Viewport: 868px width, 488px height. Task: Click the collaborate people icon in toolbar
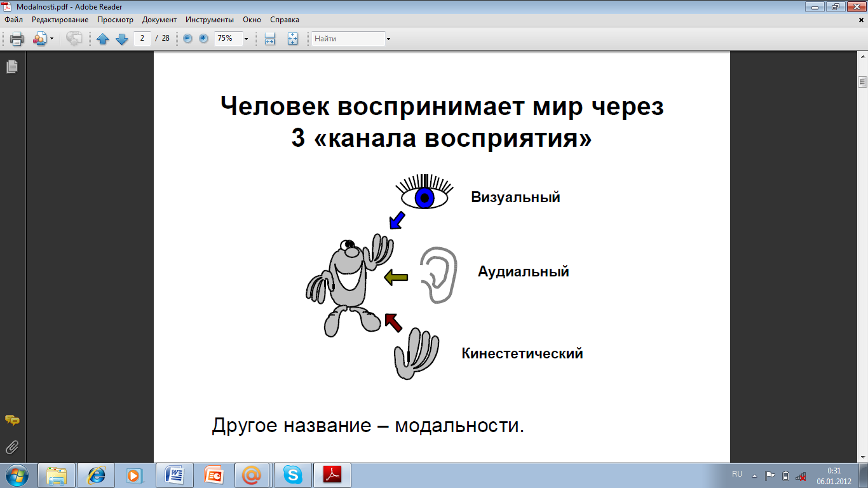tap(39, 39)
